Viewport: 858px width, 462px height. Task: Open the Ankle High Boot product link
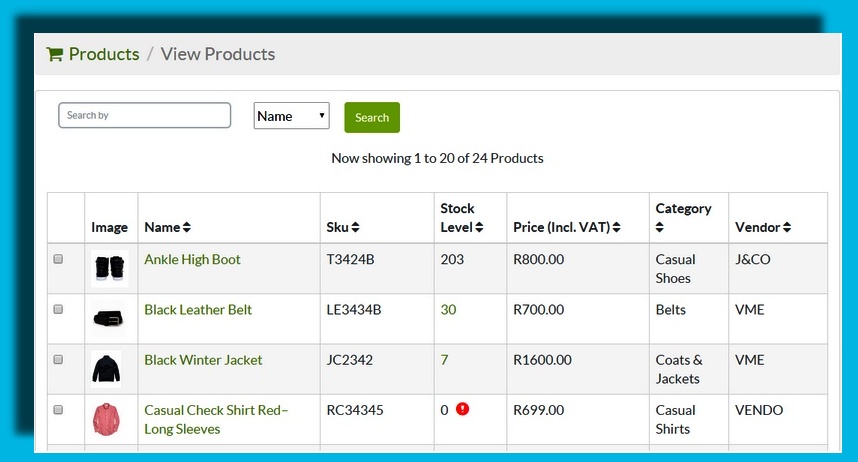click(192, 259)
